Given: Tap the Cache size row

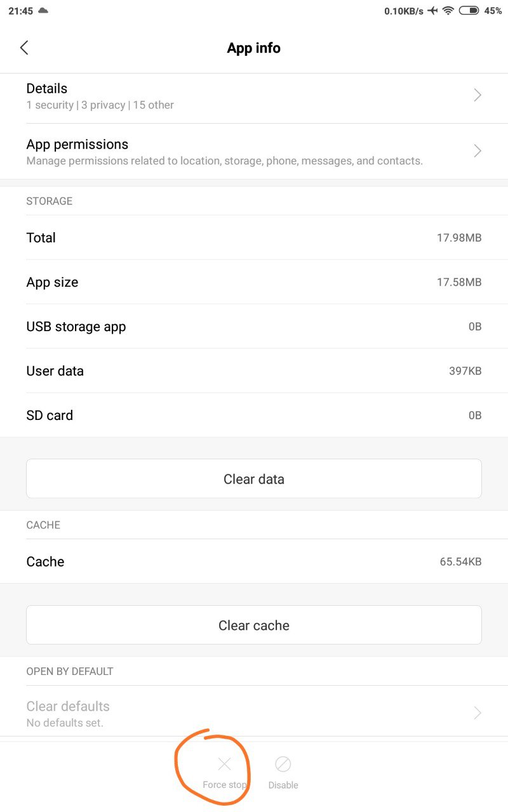Looking at the screenshot, I should [254, 561].
